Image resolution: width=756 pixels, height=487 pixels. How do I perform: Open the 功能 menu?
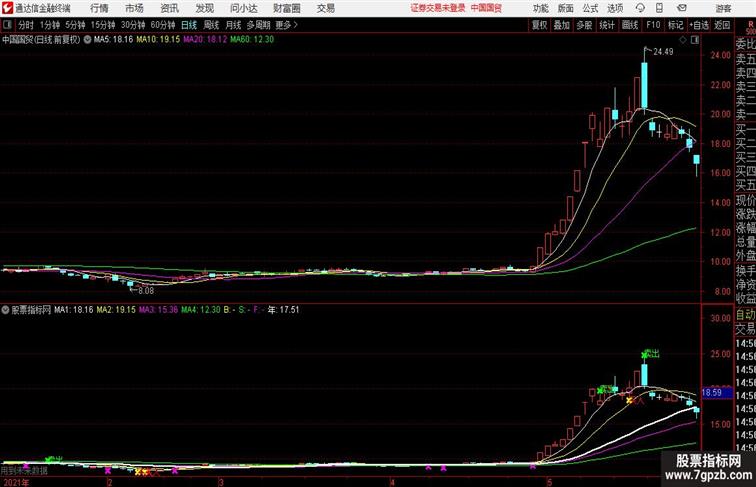[x=540, y=8]
